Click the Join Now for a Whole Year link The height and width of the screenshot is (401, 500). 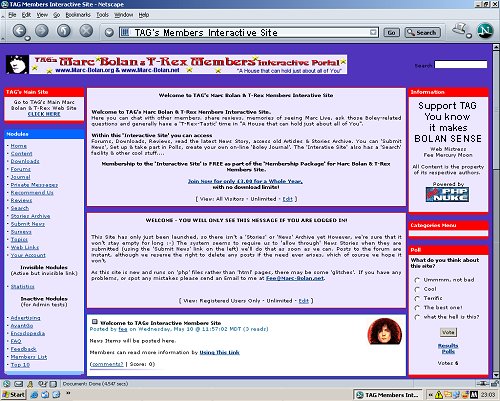point(245,181)
